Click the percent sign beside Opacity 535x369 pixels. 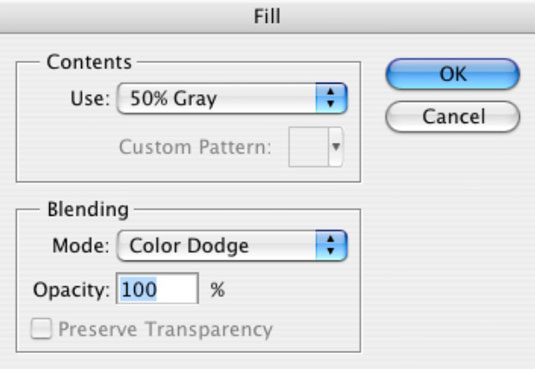pos(218,290)
